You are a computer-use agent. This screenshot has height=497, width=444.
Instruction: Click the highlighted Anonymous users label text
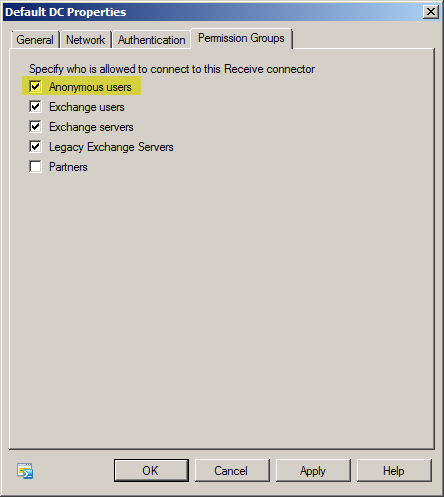tap(90, 87)
